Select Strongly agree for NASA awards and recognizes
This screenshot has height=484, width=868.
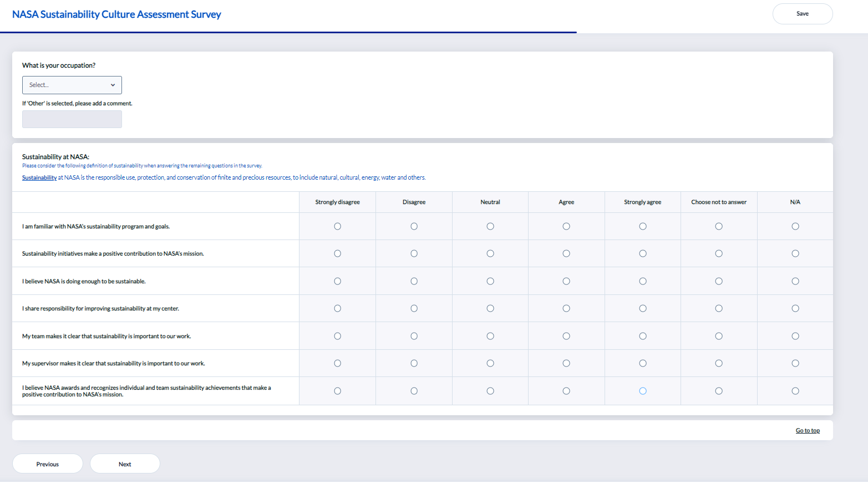643,391
